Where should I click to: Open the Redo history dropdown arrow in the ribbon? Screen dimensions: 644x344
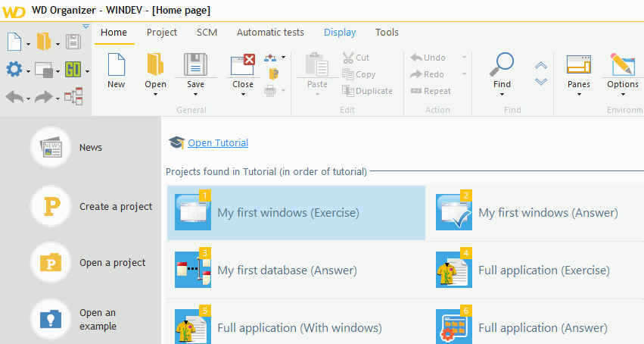[x=464, y=74]
